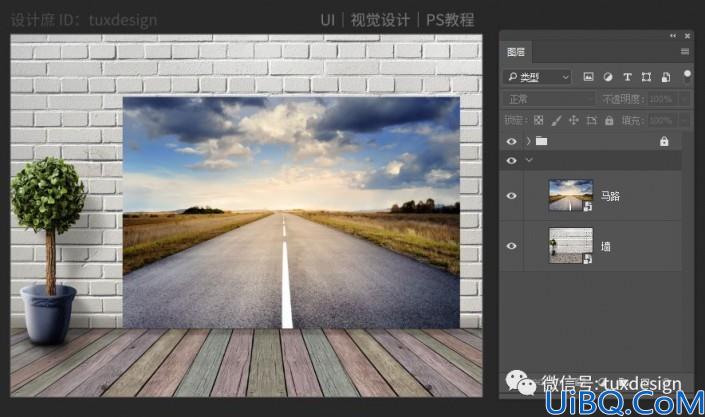The height and width of the screenshot is (417, 705).
Task: Lock layer position with the move icon
Action: click(x=574, y=120)
